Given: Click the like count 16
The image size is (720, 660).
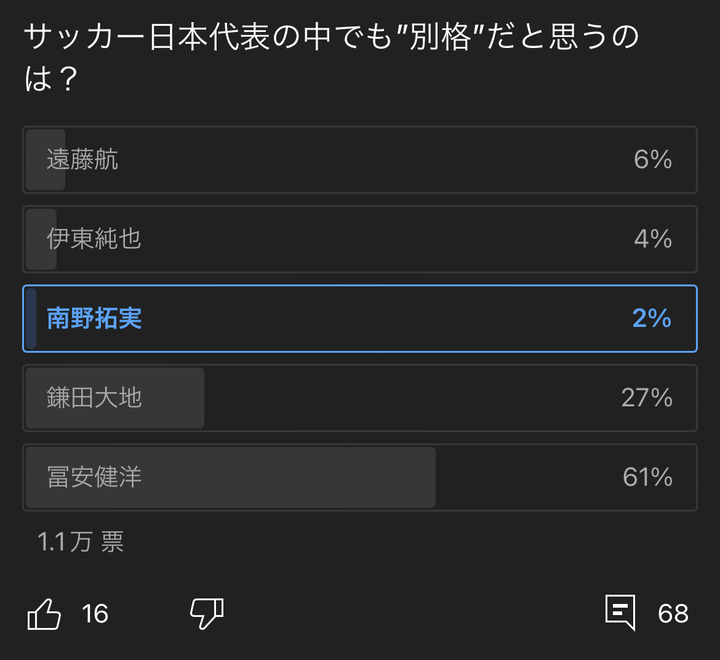Looking at the screenshot, I should coord(95,613).
